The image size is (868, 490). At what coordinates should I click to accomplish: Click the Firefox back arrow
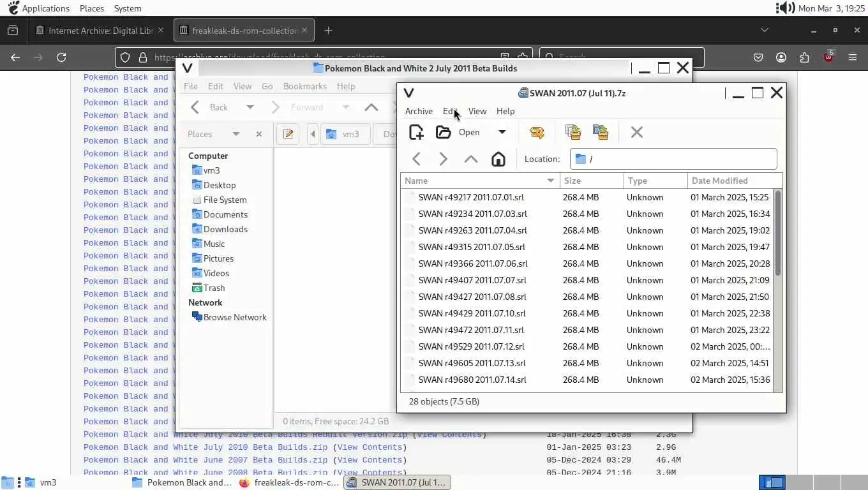coord(15,57)
